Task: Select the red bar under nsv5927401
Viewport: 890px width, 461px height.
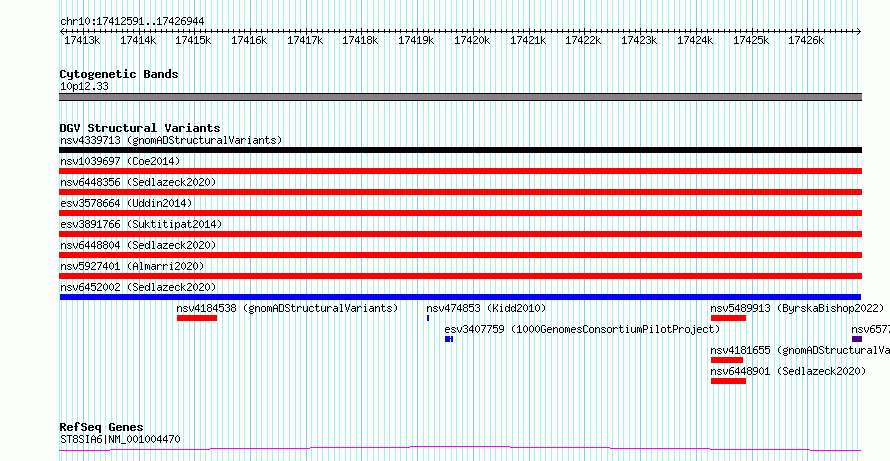Action: [x=460, y=276]
